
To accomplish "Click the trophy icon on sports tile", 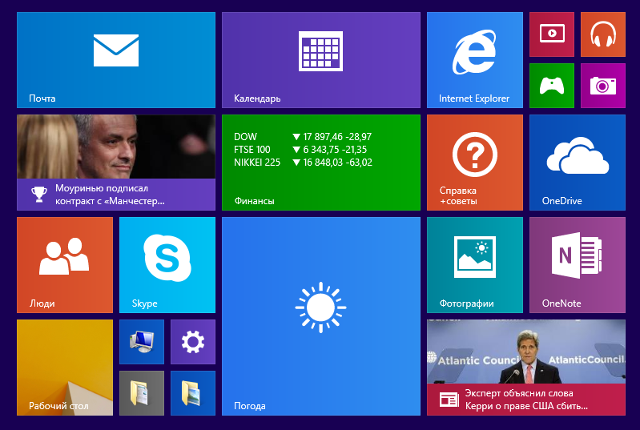I will click(39, 194).
